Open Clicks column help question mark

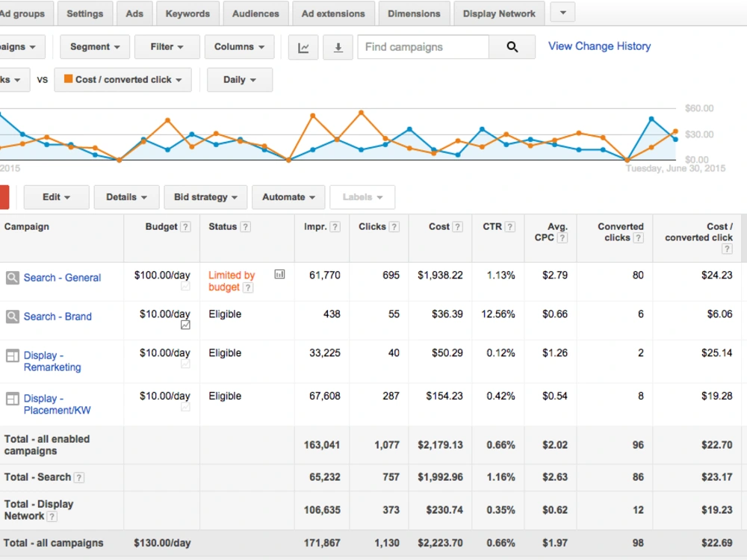[x=394, y=227]
